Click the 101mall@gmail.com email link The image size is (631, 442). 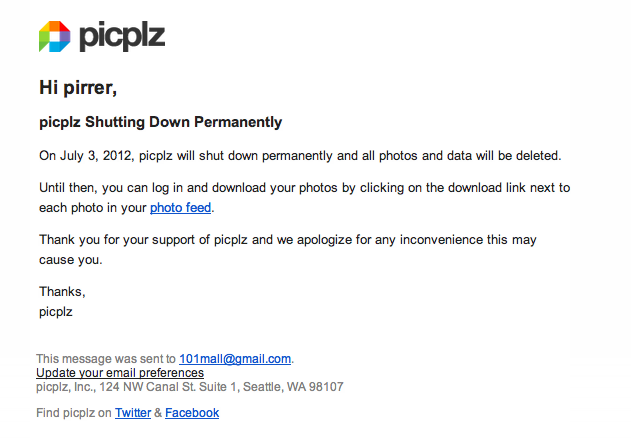tap(235, 359)
